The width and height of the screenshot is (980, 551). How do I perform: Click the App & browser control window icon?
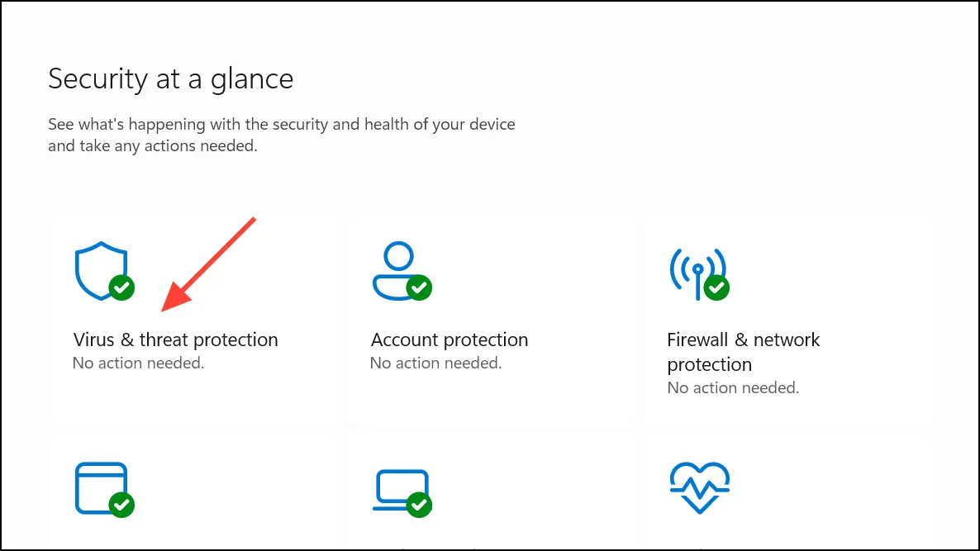coord(102,488)
